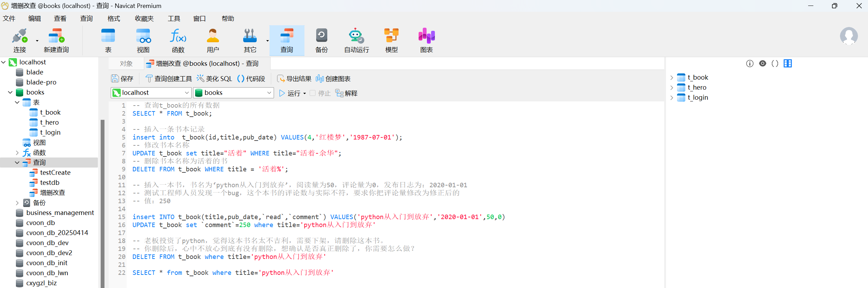Click the user avatar profile icon
This screenshot has height=288, width=868.
[x=849, y=36]
